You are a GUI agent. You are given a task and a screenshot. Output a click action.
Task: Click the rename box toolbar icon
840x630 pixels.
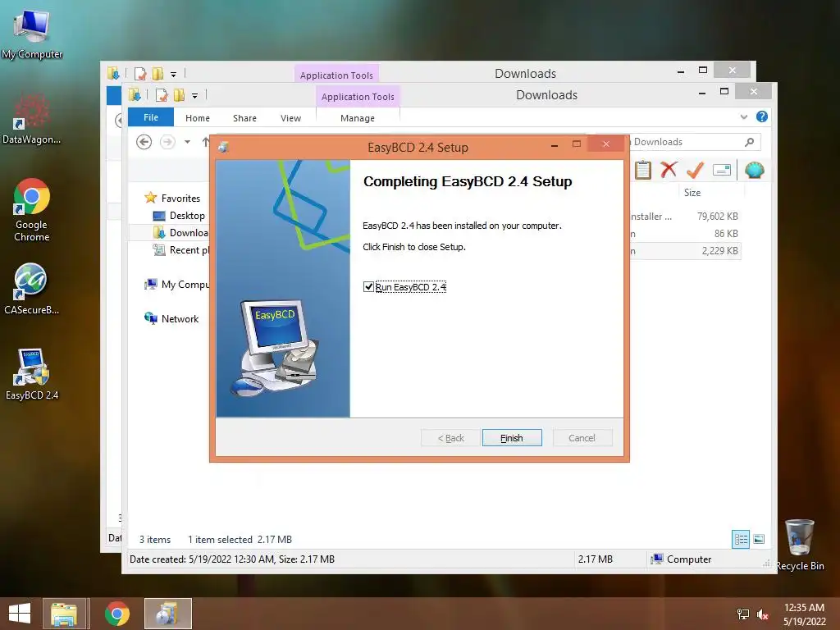(x=722, y=170)
